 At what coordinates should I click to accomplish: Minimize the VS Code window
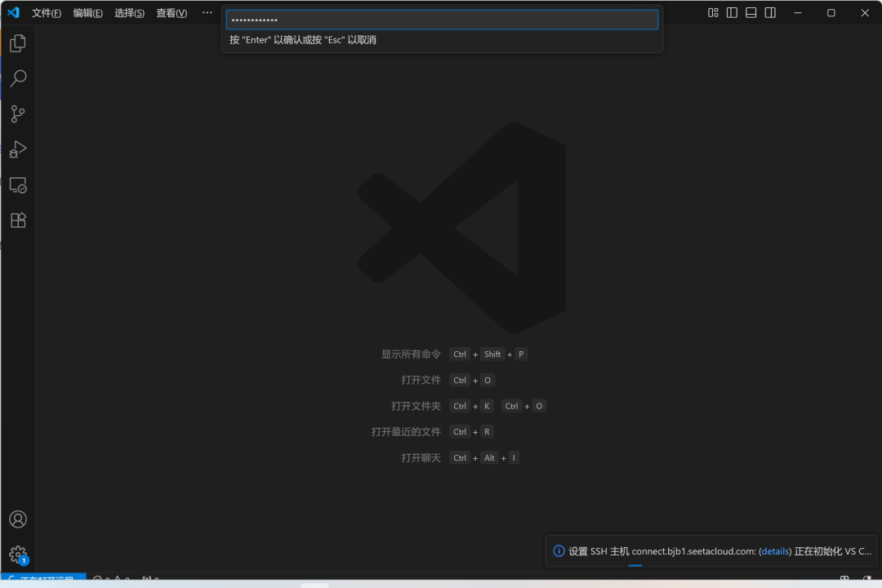tap(798, 12)
